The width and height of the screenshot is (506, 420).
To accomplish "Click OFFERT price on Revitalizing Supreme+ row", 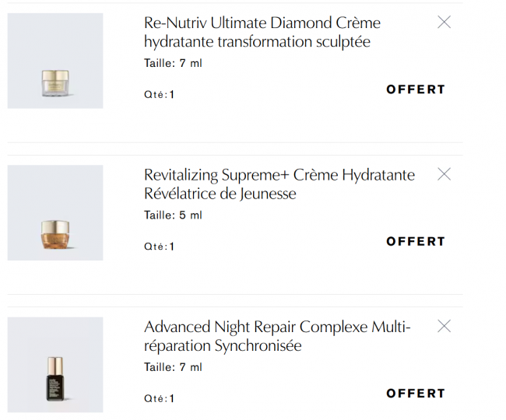I will [x=416, y=241].
